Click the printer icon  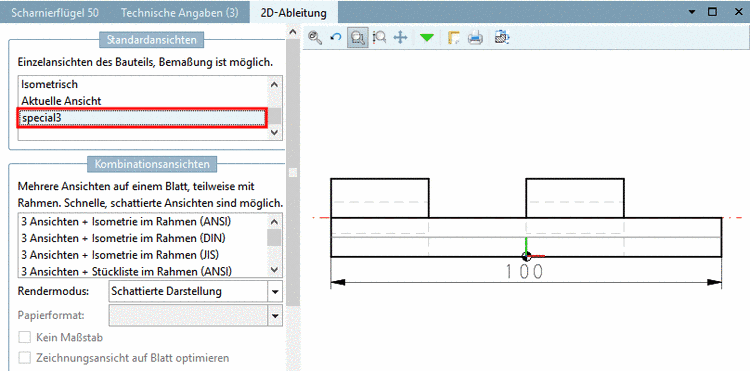pos(475,37)
